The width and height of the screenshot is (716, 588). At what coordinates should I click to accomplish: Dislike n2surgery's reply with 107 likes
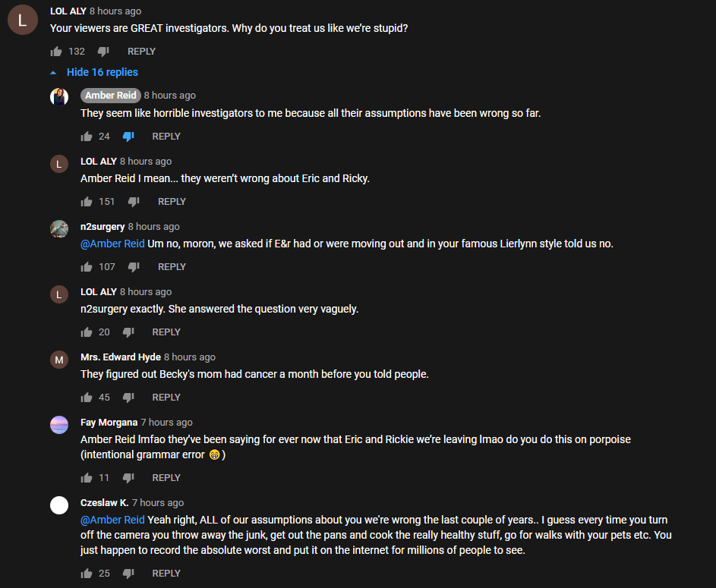point(134,267)
